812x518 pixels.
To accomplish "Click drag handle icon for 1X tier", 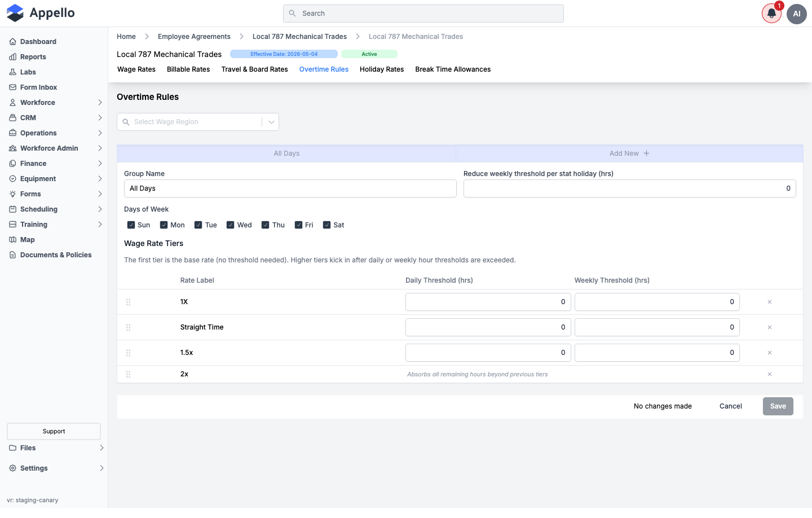I will click(129, 302).
